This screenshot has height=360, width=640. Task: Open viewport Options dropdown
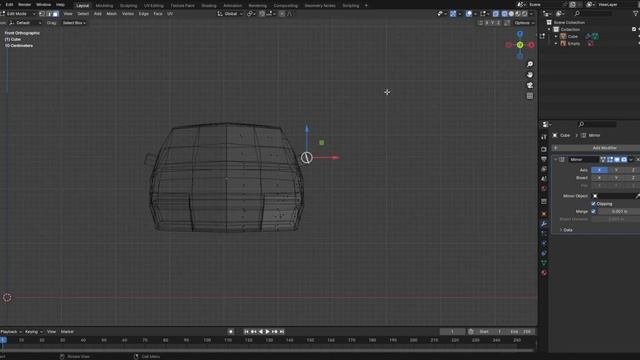point(524,23)
